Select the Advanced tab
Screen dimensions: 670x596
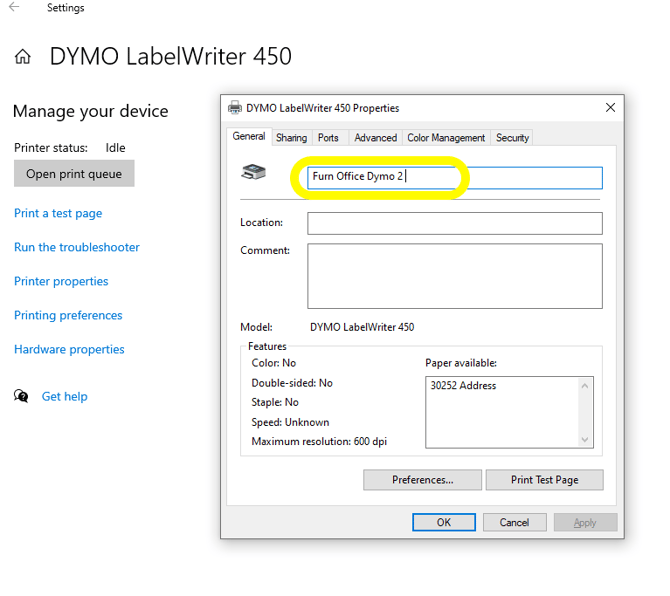pyautogui.click(x=375, y=138)
